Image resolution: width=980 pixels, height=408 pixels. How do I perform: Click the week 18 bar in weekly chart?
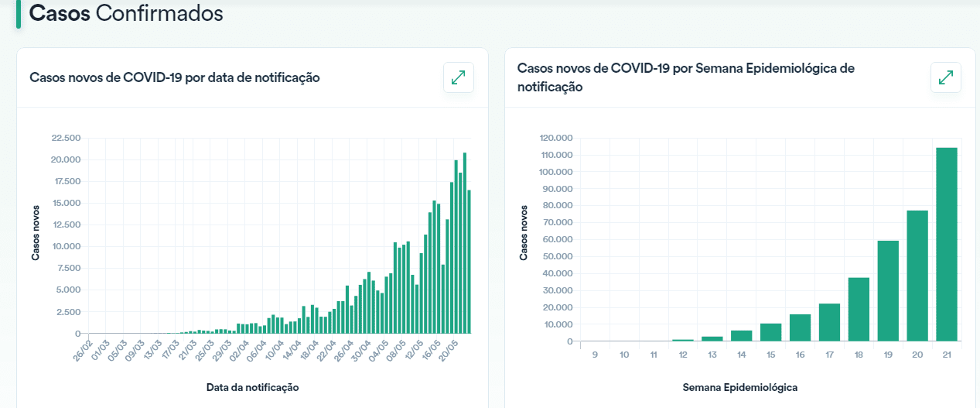point(859,310)
